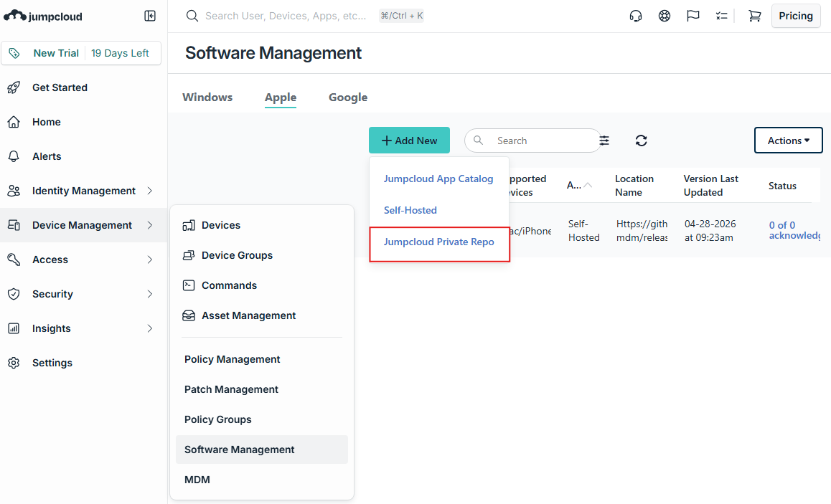Switch to the Windows tab

pyautogui.click(x=207, y=98)
